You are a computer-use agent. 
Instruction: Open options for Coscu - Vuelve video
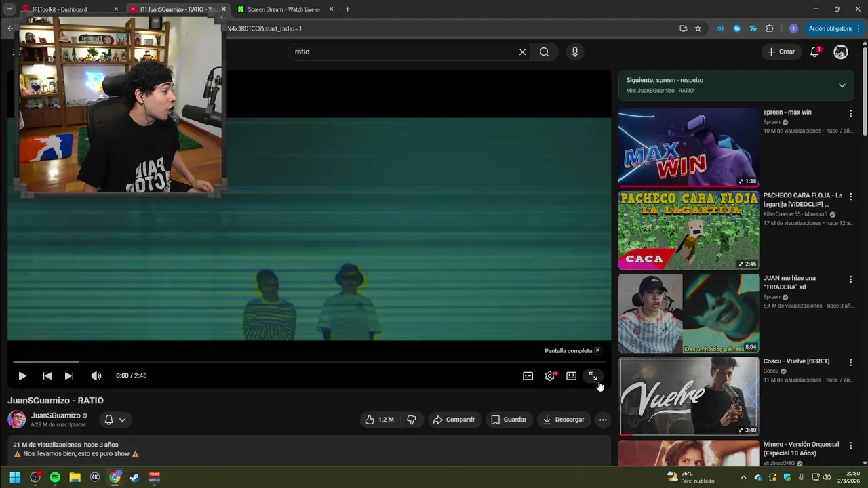[x=850, y=363]
